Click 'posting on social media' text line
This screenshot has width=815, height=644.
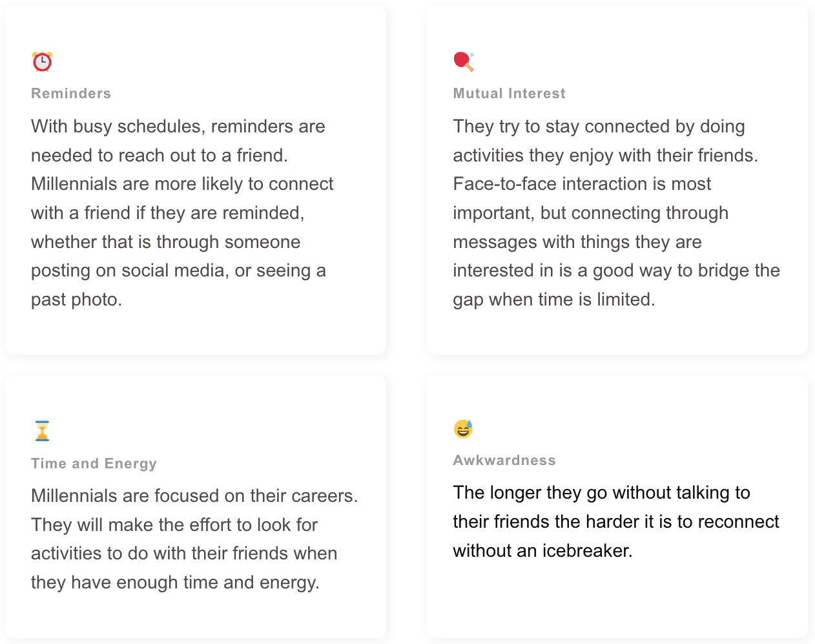(178, 271)
